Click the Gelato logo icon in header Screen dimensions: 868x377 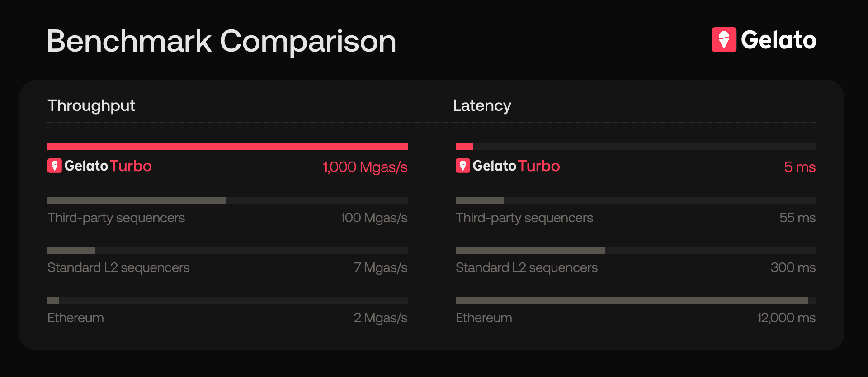coord(724,40)
